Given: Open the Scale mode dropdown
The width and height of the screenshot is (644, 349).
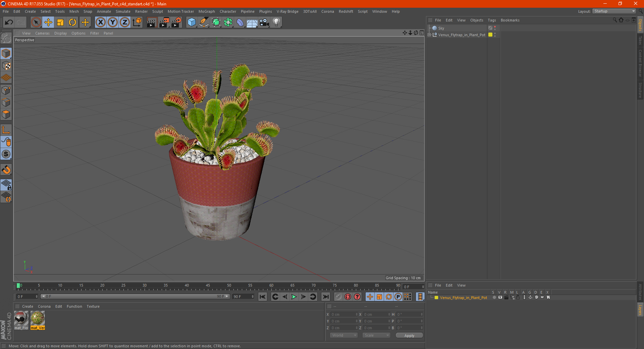Looking at the screenshot, I should (376, 335).
